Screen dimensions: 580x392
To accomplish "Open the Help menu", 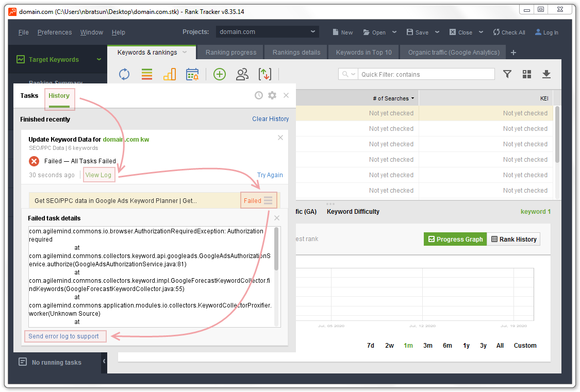I will tap(119, 32).
